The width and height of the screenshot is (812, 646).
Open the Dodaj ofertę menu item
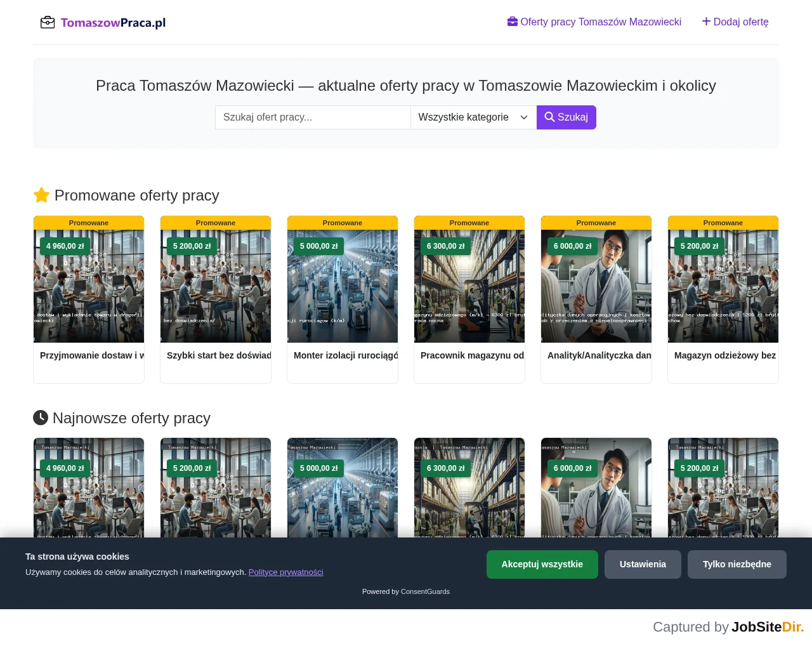click(735, 22)
